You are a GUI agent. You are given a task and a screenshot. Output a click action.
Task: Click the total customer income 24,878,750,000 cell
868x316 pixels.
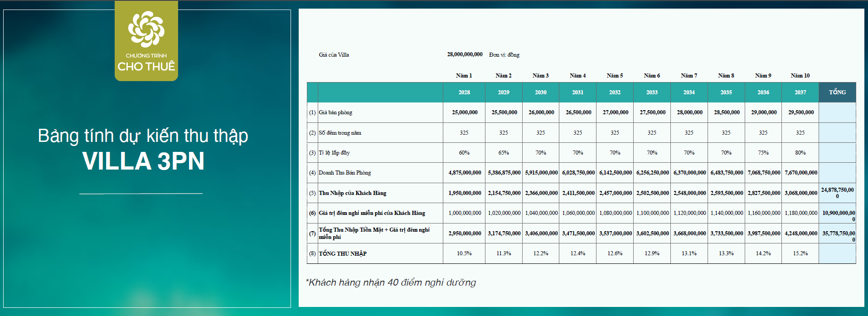pyautogui.click(x=838, y=193)
